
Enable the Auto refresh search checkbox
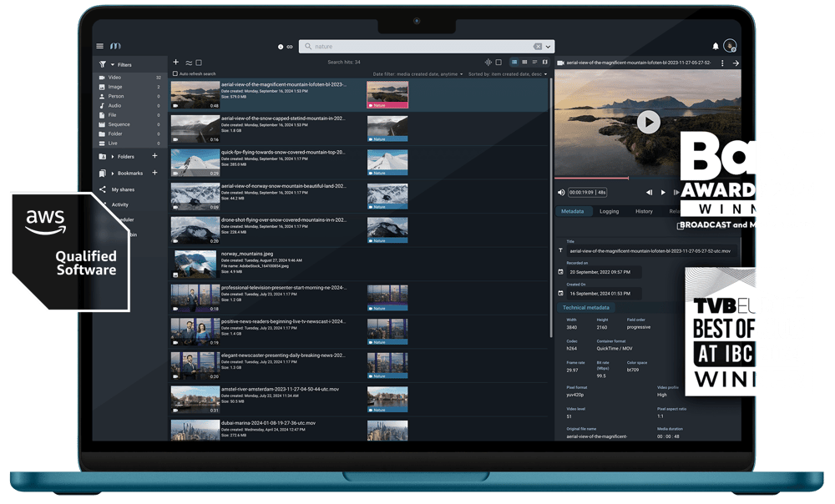[x=175, y=73]
